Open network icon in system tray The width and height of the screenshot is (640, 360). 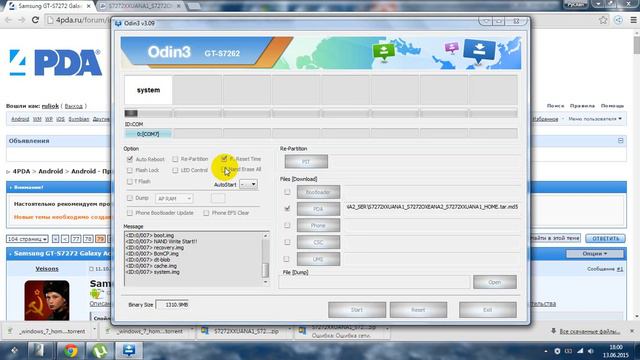[x=580, y=351]
